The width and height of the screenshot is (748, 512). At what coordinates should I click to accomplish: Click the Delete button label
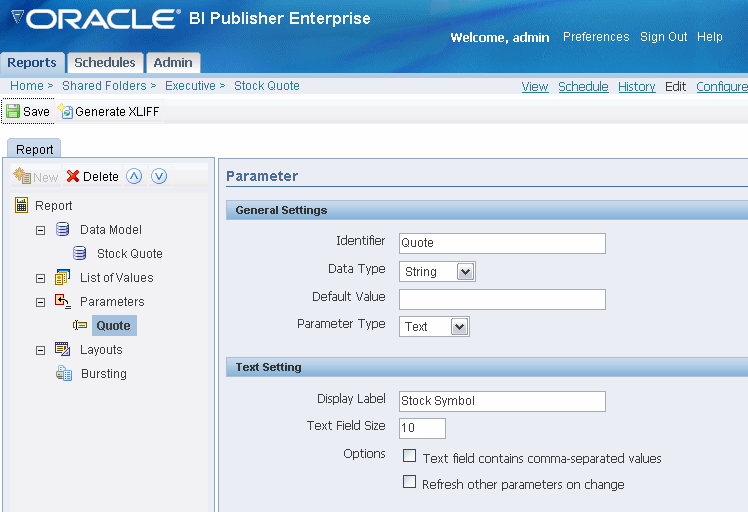coord(101,177)
